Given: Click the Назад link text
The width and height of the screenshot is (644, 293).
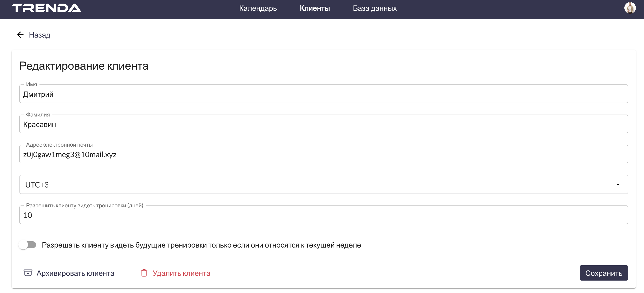Looking at the screenshot, I should coord(39,35).
